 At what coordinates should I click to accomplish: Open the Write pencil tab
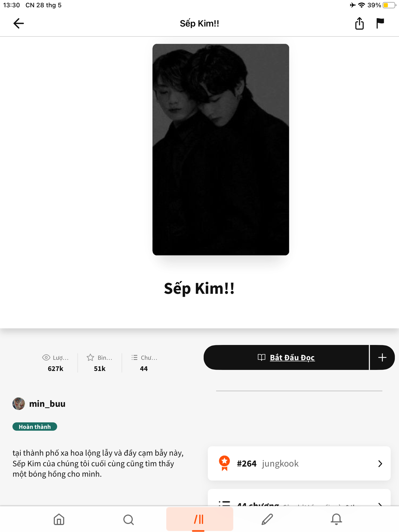[x=267, y=519]
